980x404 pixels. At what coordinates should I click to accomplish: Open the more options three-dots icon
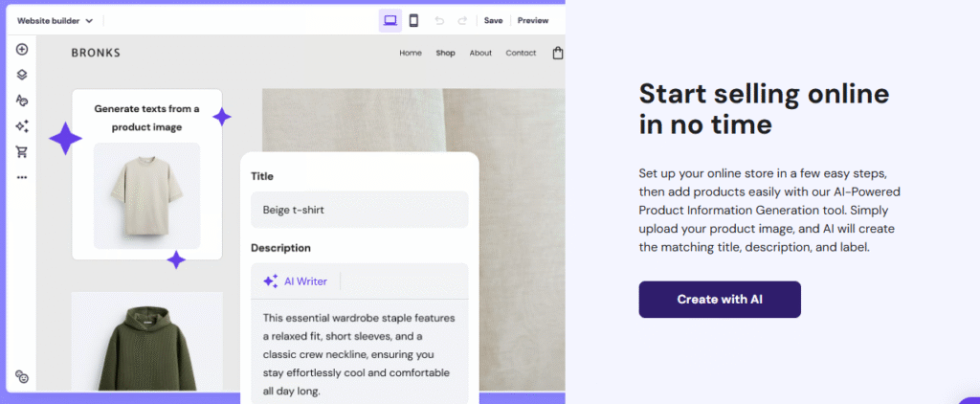(22, 178)
